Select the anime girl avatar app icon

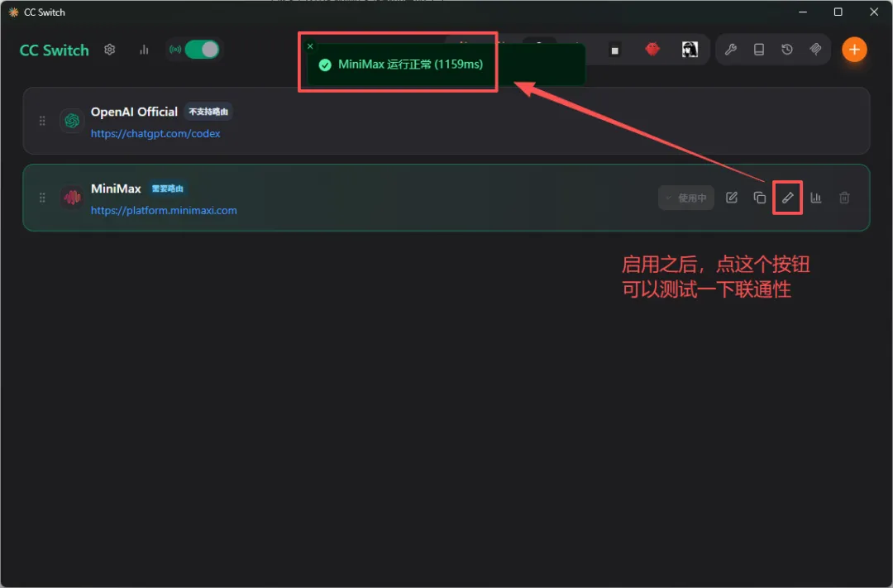click(x=690, y=50)
